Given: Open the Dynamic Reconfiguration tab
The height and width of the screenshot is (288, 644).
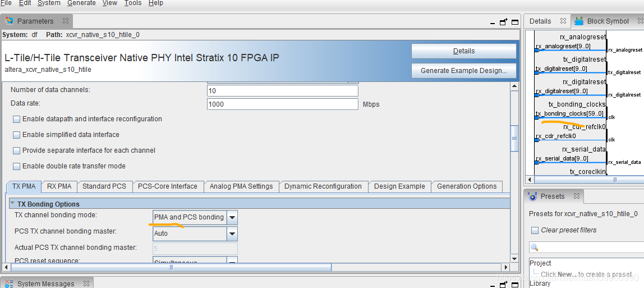Looking at the screenshot, I should (x=323, y=186).
